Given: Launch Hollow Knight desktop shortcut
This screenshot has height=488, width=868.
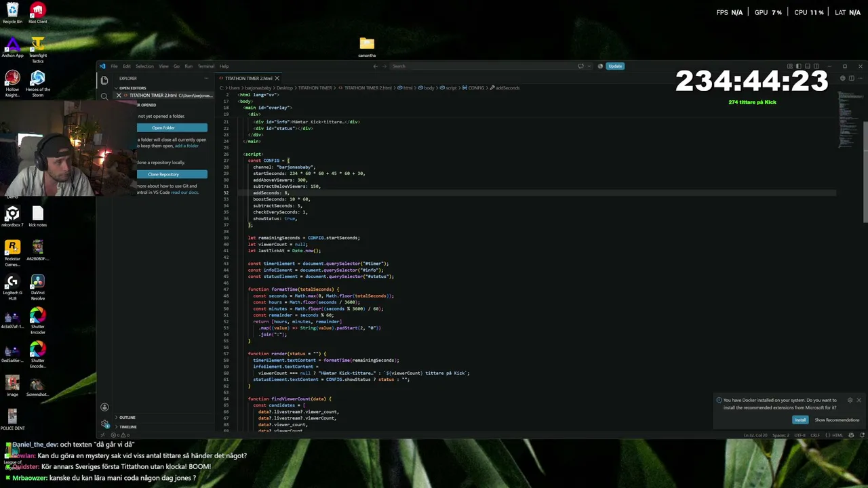Looking at the screenshot, I should point(12,84).
